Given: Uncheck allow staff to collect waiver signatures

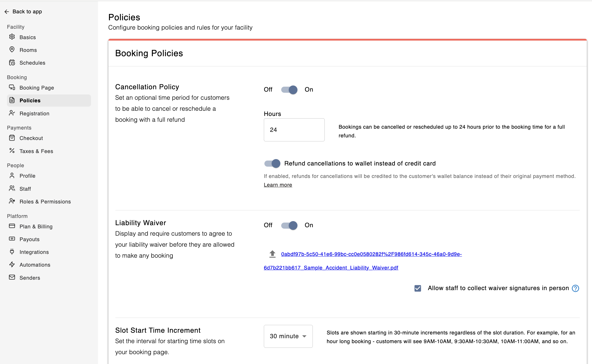Looking at the screenshot, I should 418,288.
